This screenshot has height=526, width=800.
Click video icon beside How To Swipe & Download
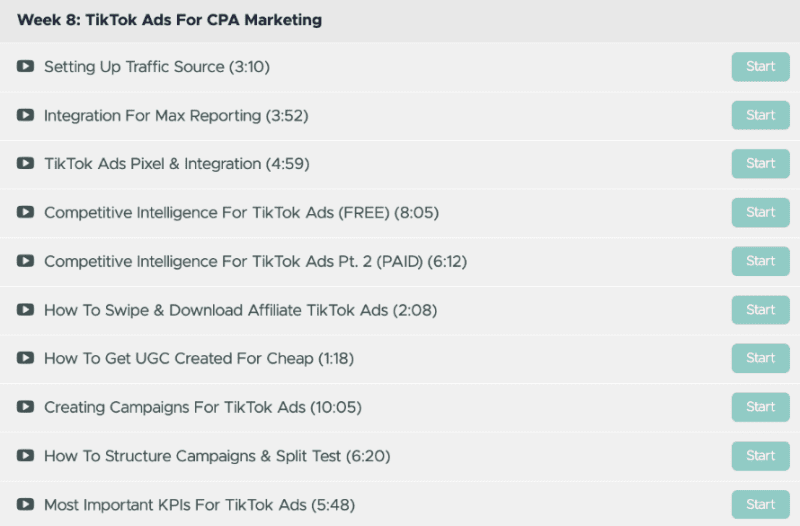point(25,310)
